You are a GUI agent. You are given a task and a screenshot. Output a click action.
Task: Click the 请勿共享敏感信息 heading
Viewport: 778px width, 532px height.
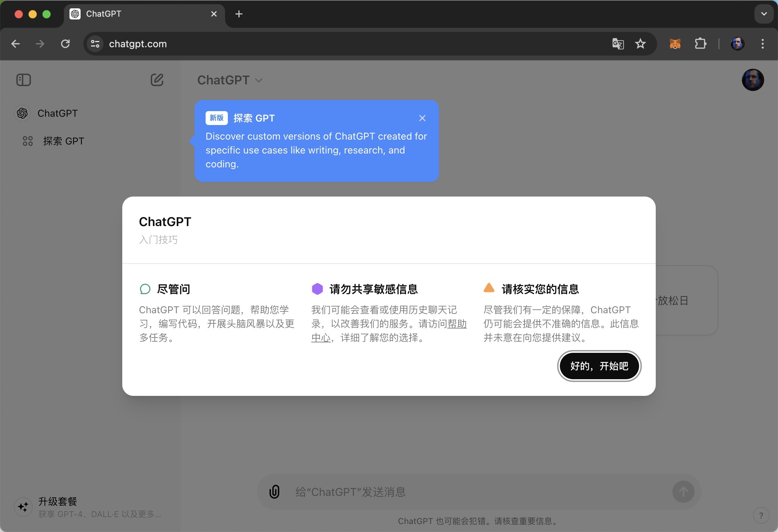373,289
